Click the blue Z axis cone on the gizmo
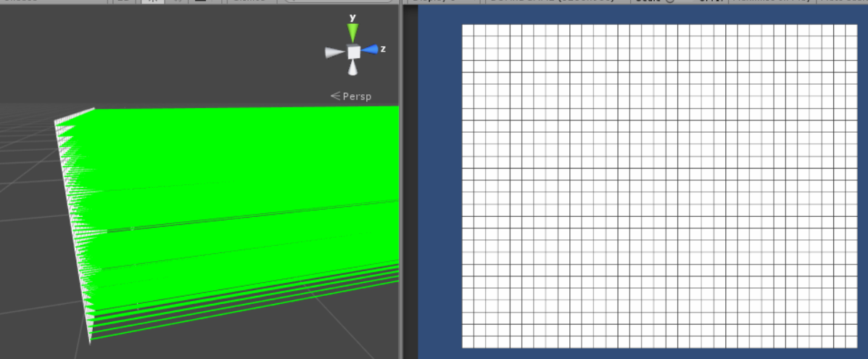The image size is (868, 359). [x=371, y=50]
